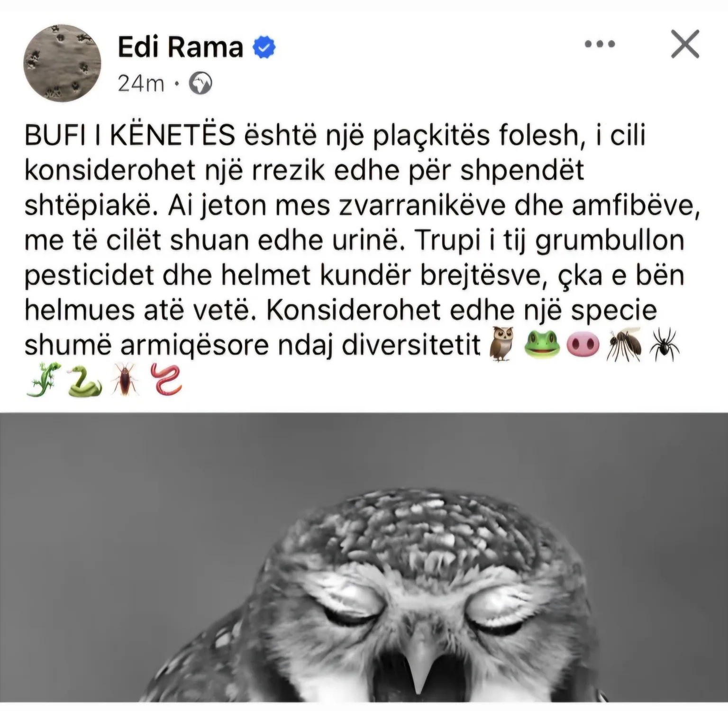Click the 24m timestamp

(141, 84)
